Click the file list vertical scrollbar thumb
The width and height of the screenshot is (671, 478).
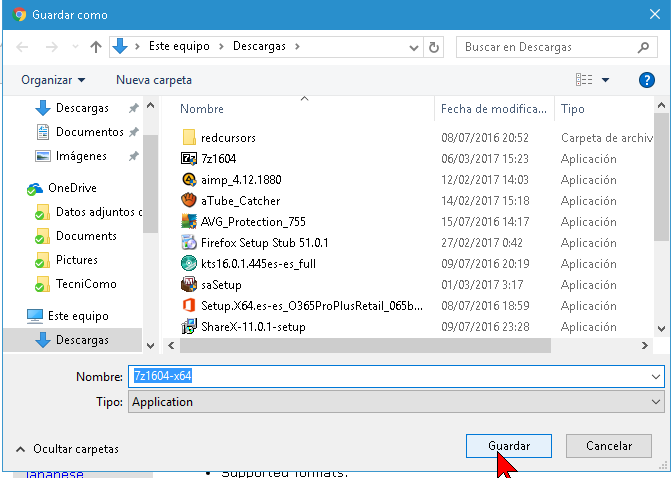661,177
